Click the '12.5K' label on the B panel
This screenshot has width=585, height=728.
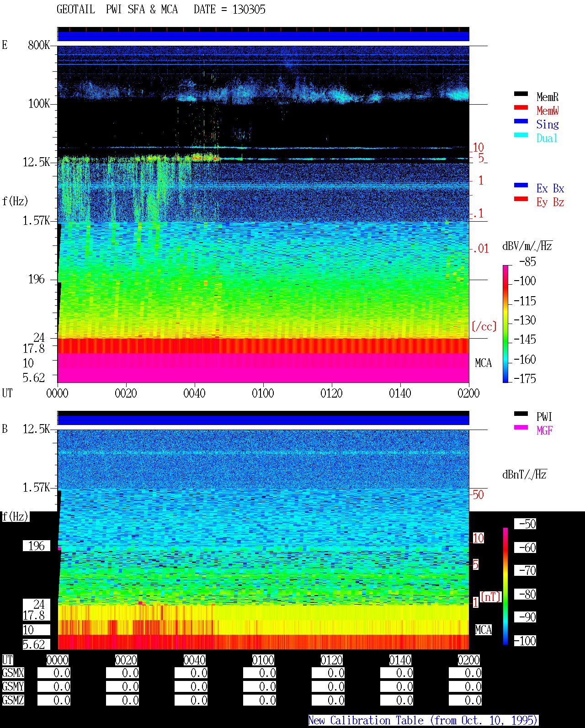point(37,429)
